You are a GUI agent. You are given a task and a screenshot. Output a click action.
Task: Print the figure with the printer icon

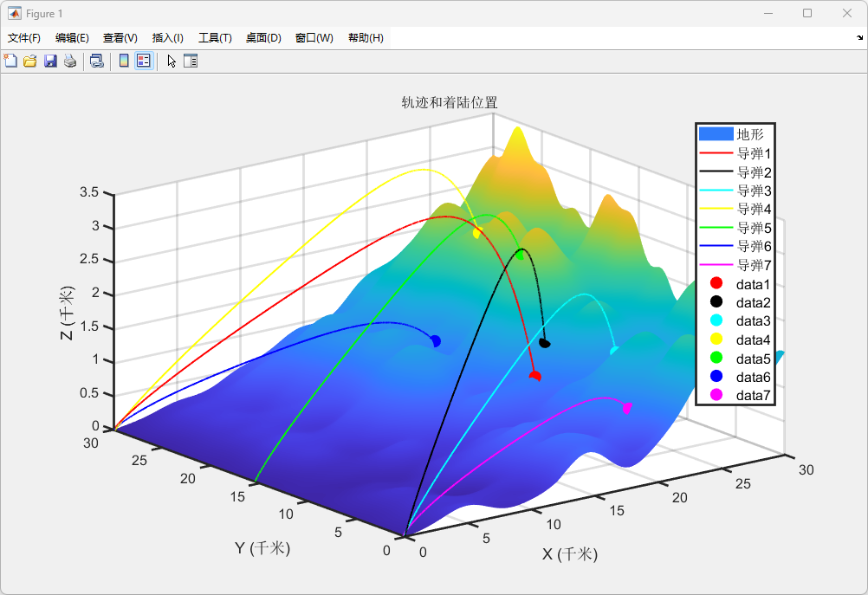(70, 61)
